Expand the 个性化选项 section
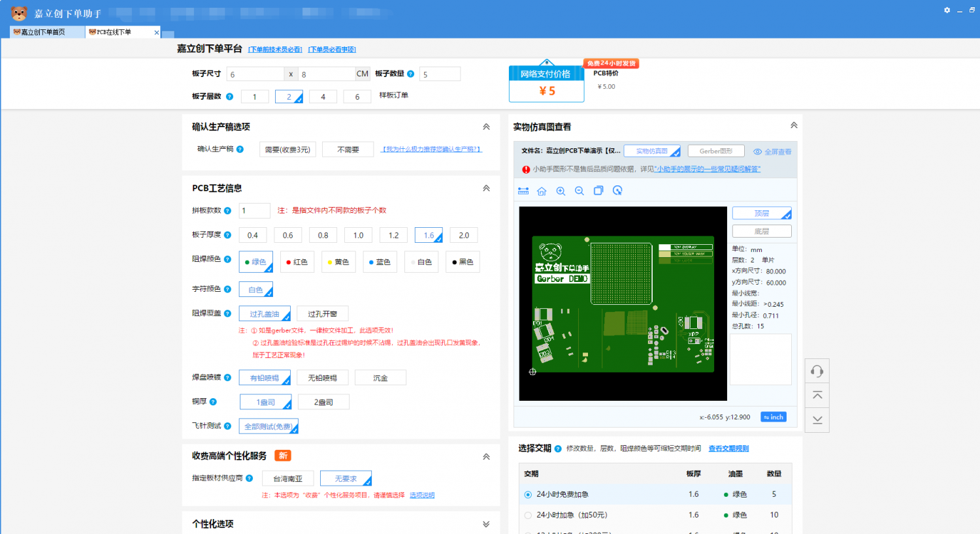This screenshot has width=980, height=534. pos(486,524)
